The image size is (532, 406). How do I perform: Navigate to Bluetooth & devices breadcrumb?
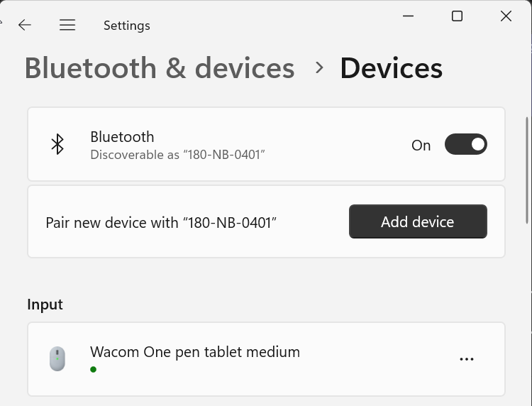coord(160,68)
